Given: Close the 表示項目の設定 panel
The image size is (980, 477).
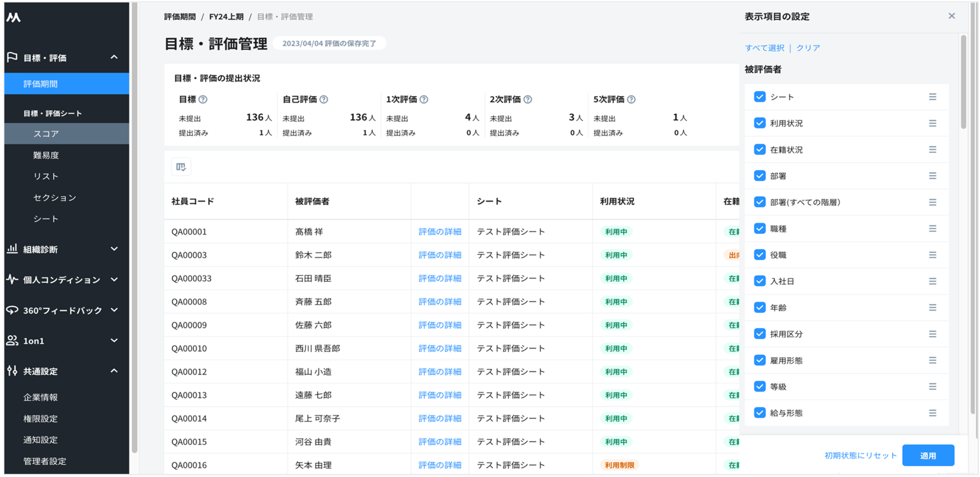Looking at the screenshot, I should click(x=952, y=16).
